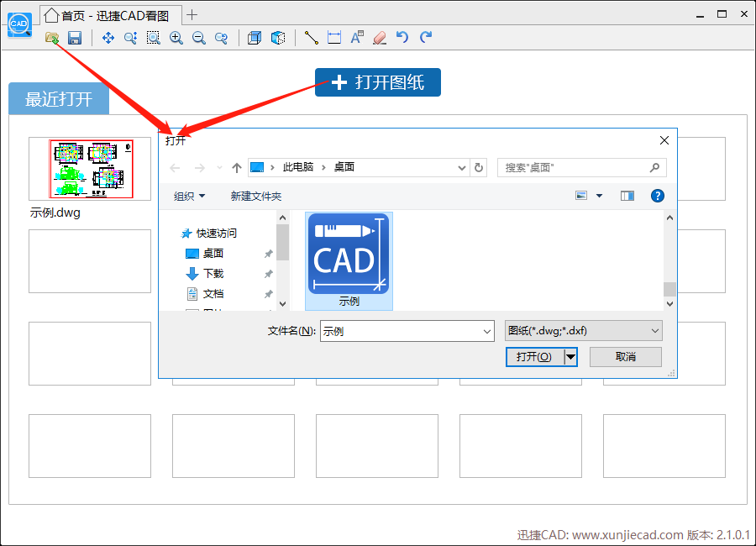Viewport: 756px width, 546px height.
Task: Toggle the preview pane
Action: [627, 196]
